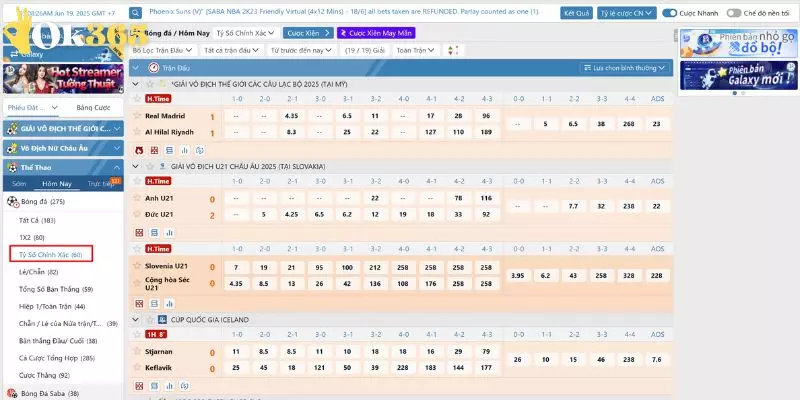Screen dimensions: 800x400
Task: Click the clock icon beside Trận Đấu header
Action: [154, 67]
